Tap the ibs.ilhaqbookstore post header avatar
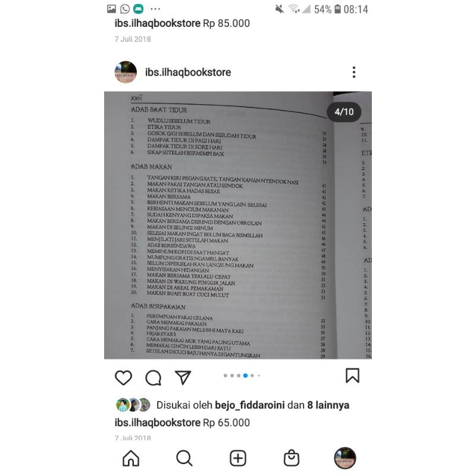Viewport: 476px width, 476px height. (126, 72)
